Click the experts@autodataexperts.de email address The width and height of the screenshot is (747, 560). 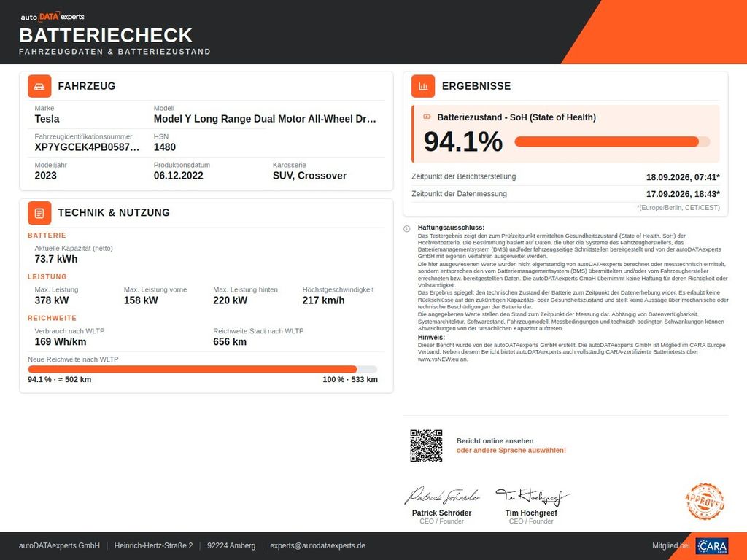pyautogui.click(x=318, y=545)
